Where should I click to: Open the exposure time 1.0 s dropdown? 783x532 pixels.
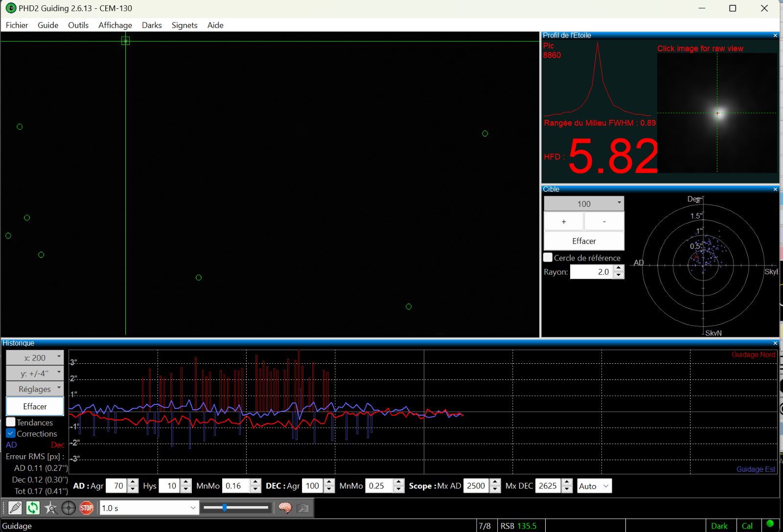click(x=149, y=508)
